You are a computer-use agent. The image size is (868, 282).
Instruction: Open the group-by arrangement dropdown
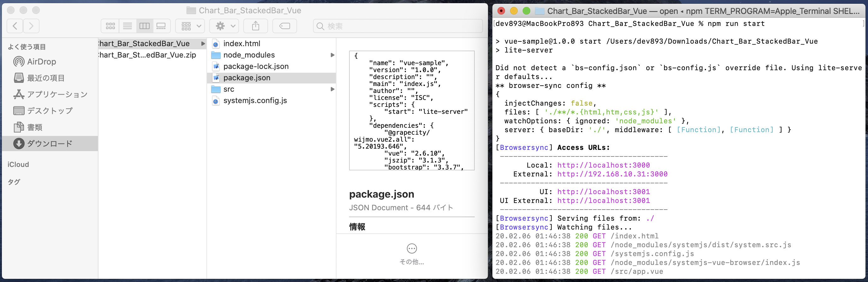coord(190,26)
